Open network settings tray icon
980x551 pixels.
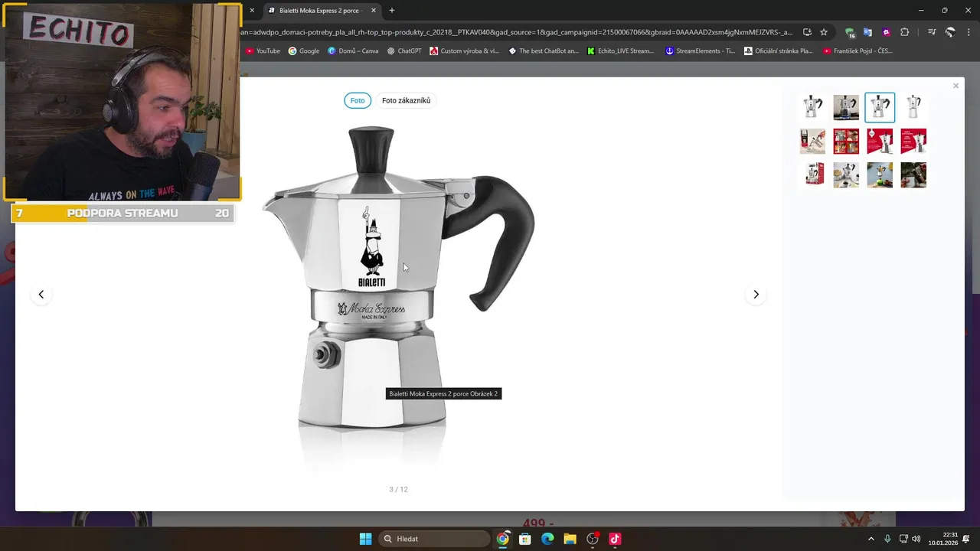point(903,539)
